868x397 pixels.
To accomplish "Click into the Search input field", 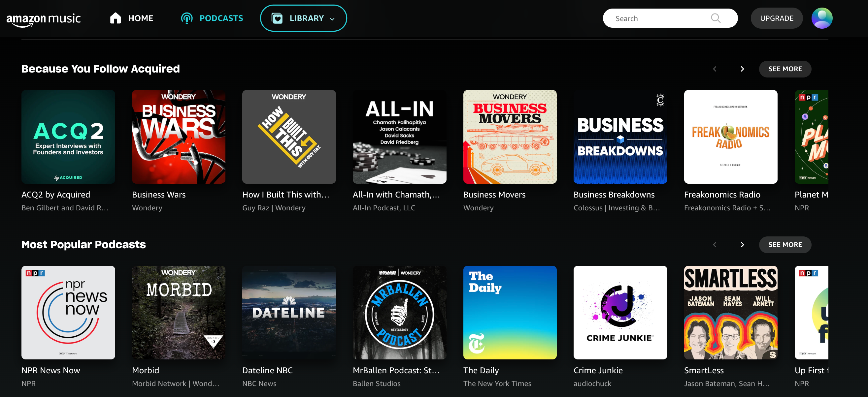I will pos(657,18).
